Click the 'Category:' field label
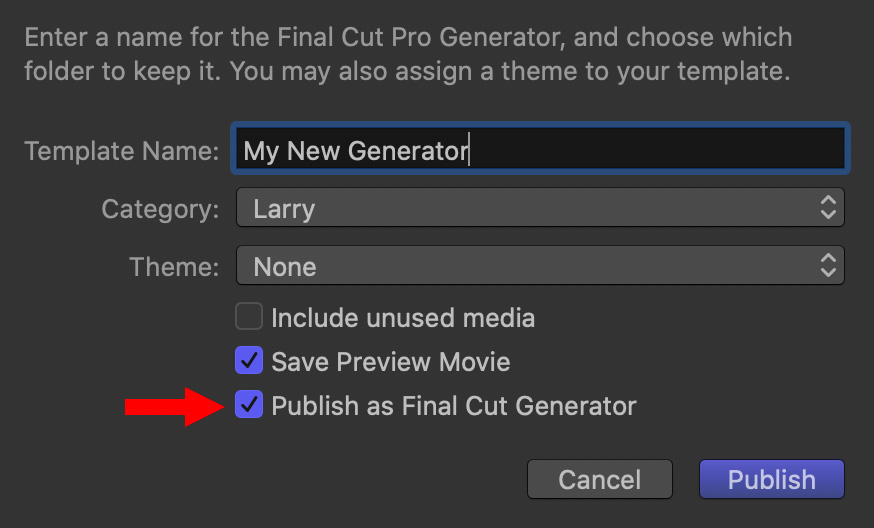Screen dimensions: 874x528 pos(160,209)
